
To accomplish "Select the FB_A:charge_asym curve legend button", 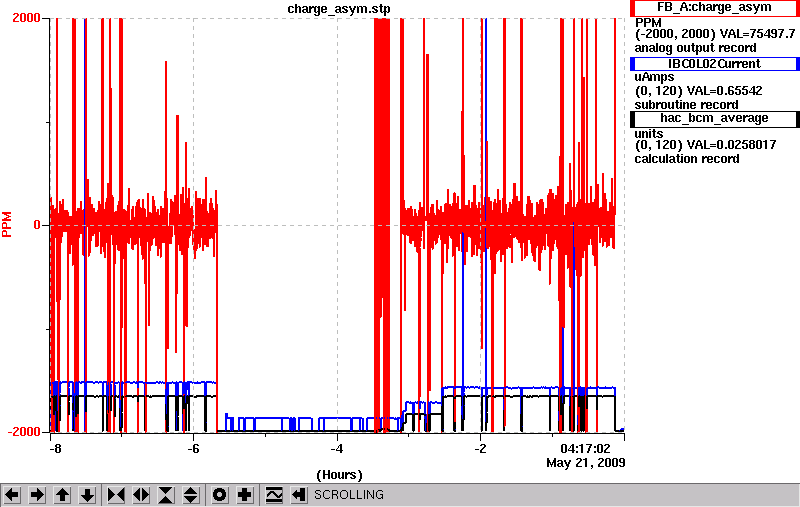I will pos(714,8).
